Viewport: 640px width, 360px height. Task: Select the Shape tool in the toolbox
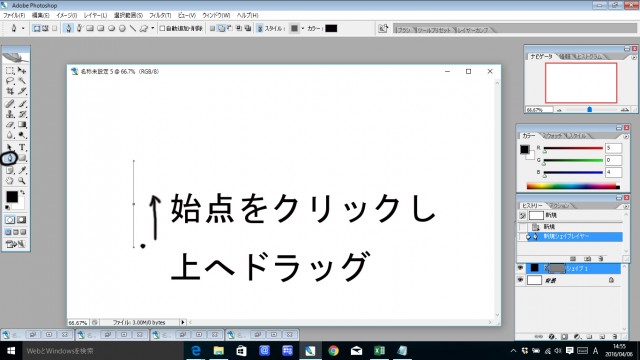[22, 158]
